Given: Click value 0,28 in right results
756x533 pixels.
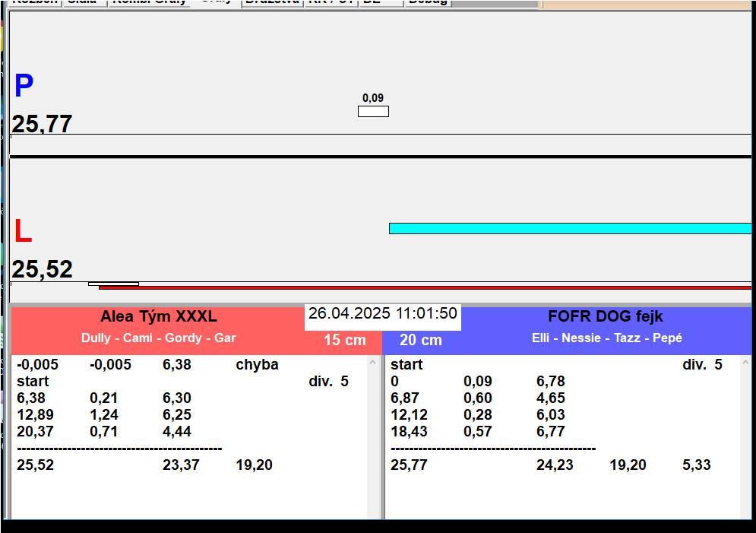Looking at the screenshot, I should pyautogui.click(x=478, y=414).
